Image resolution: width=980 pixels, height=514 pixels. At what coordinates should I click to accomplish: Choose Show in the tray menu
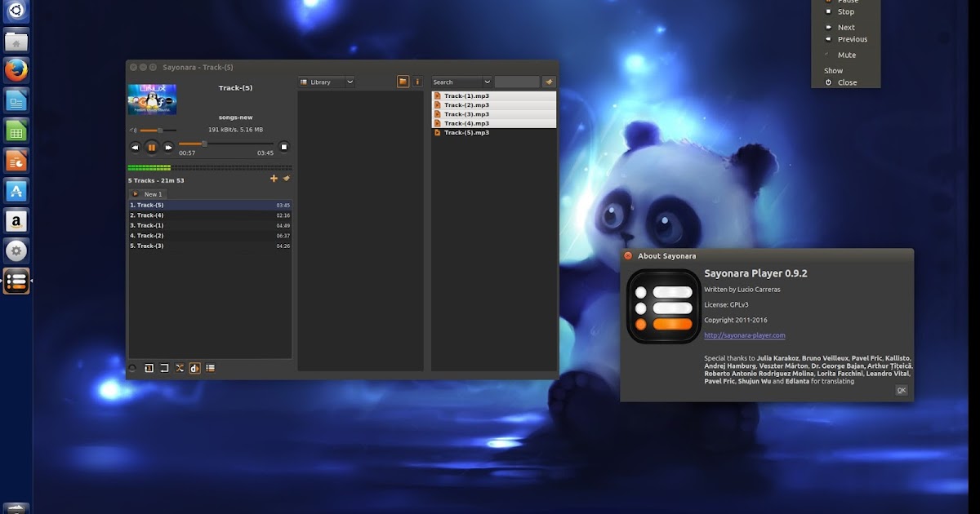tap(834, 71)
